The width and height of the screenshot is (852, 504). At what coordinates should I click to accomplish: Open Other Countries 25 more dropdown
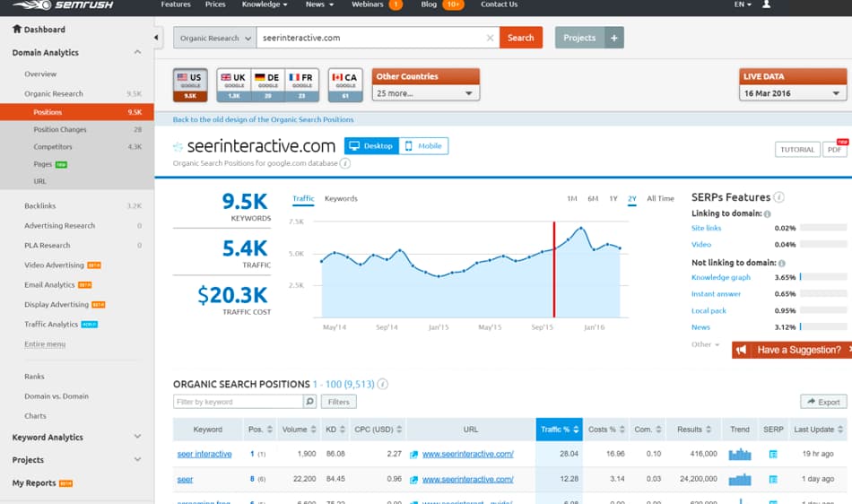pos(425,93)
